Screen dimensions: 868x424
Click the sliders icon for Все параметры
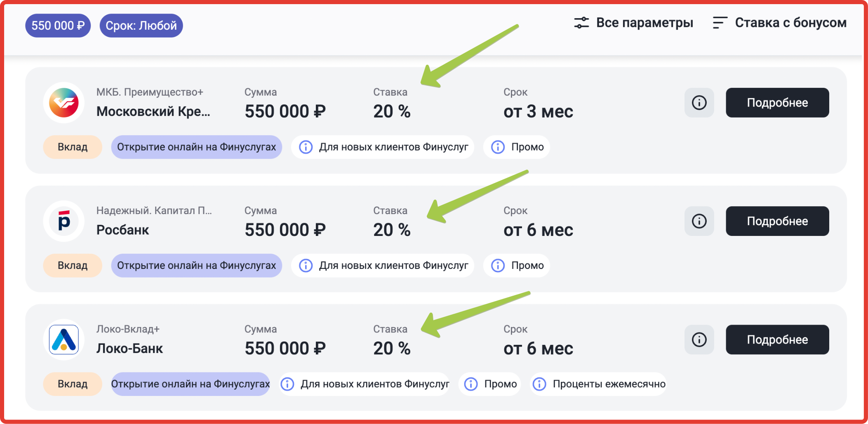(x=581, y=23)
